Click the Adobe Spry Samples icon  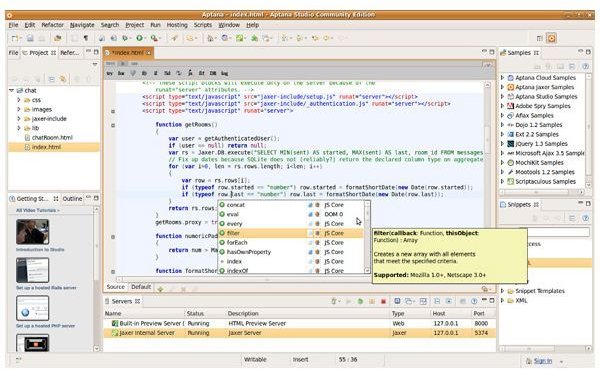coord(510,106)
